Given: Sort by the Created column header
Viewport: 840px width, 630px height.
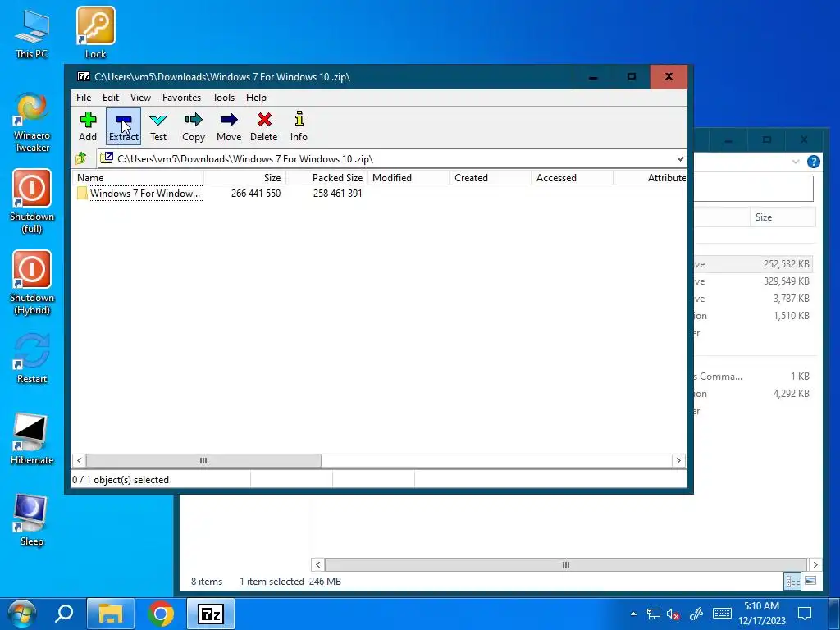Looking at the screenshot, I should point(491,178).
